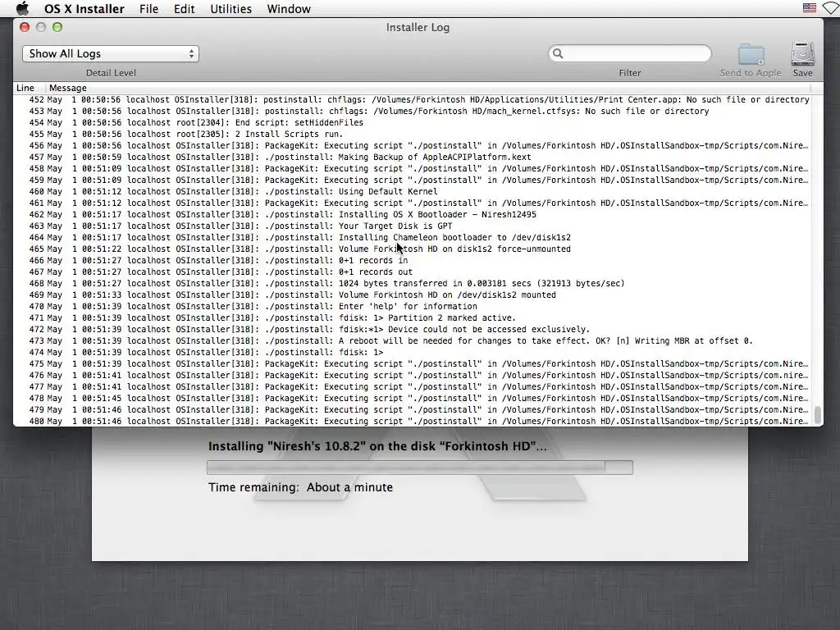840x630 pixels.
Task: Select line 470 Enter 'help' for information
Action: (413, 307)
